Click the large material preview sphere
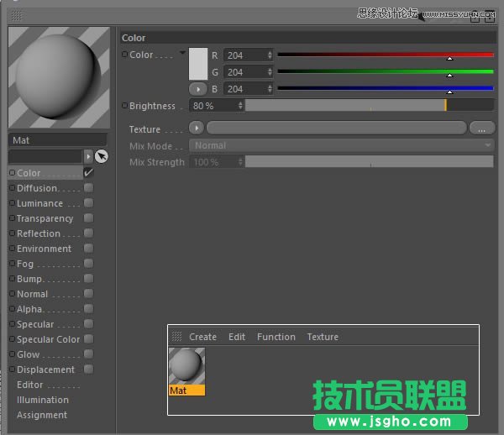This screenshot has height=435, width=504. tap(59, 77)
